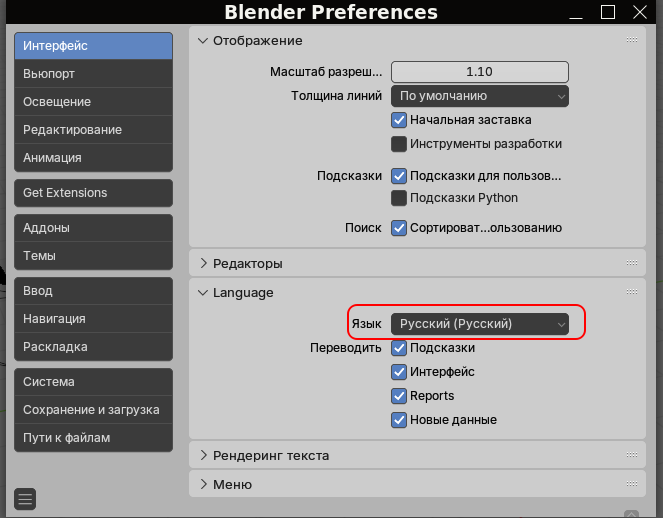The height and width of the screenshot is (518, 663).
Task: Open the Аддоны section
Action: coord(95,228)
